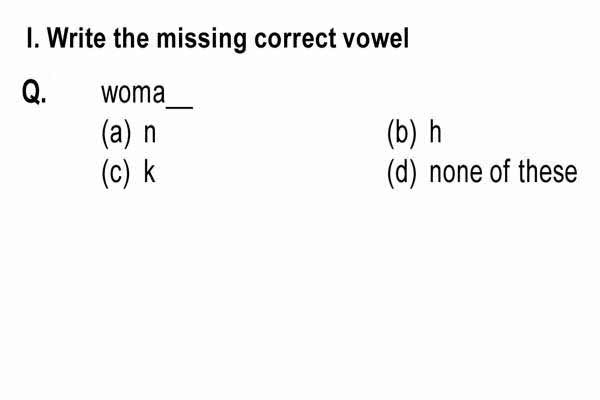Click the Roman numeral I. in heading
Screen dimensions: 600x400
[x=33, y=38]
